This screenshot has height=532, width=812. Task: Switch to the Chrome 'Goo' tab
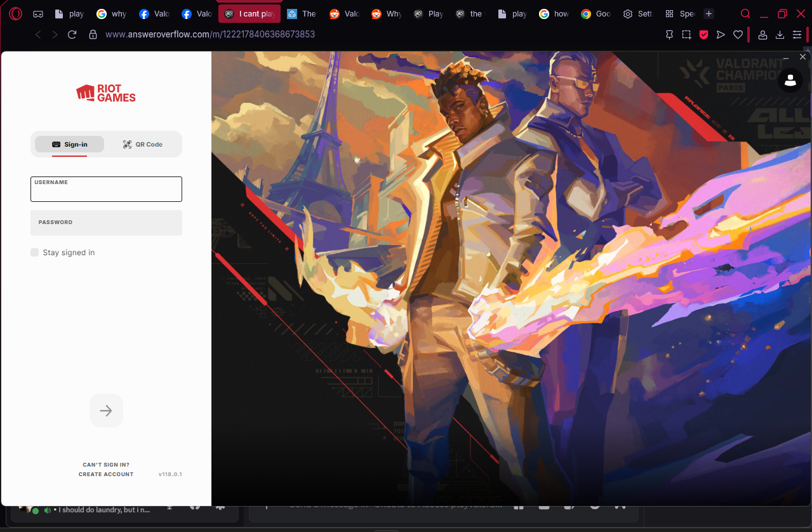click(596, 14)
